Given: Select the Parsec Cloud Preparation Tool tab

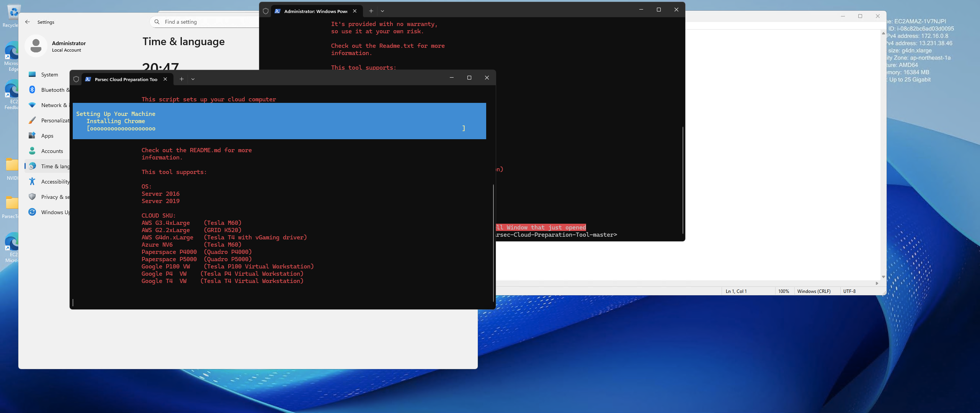Looking at the screenshot, I should (x=126, y=79).
